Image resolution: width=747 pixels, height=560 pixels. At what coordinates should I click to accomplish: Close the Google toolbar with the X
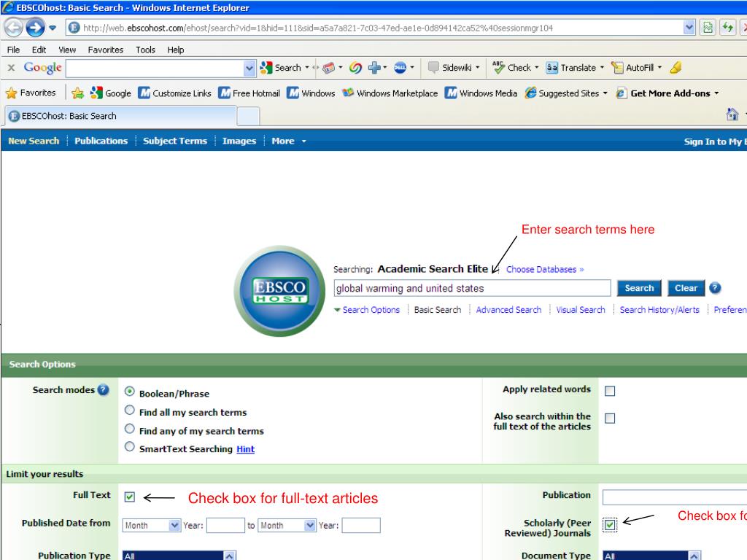coord(12,68)
